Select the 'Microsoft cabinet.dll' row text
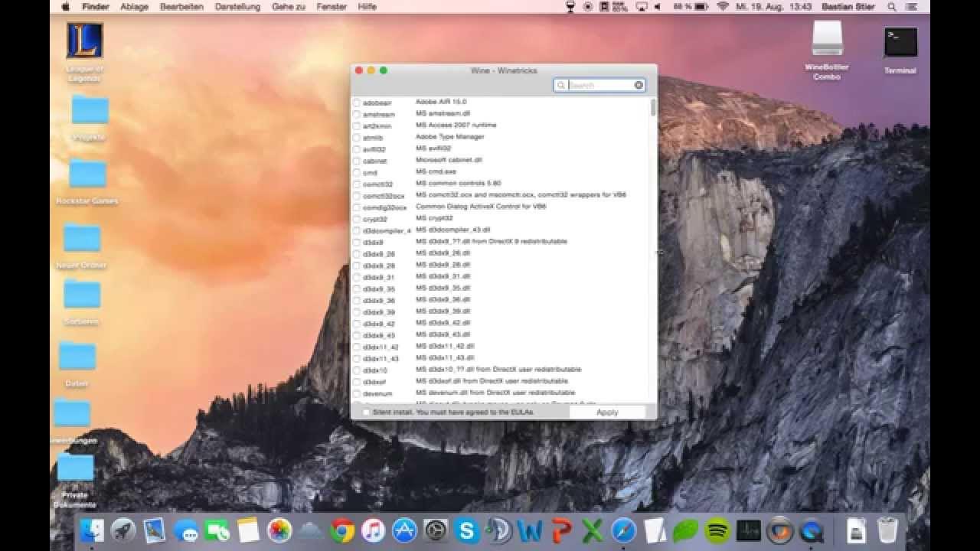 click(x=449, y=161)
